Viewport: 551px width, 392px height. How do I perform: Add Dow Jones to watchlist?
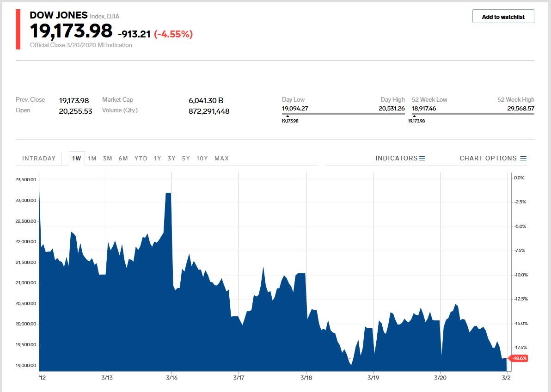point(503,17)
